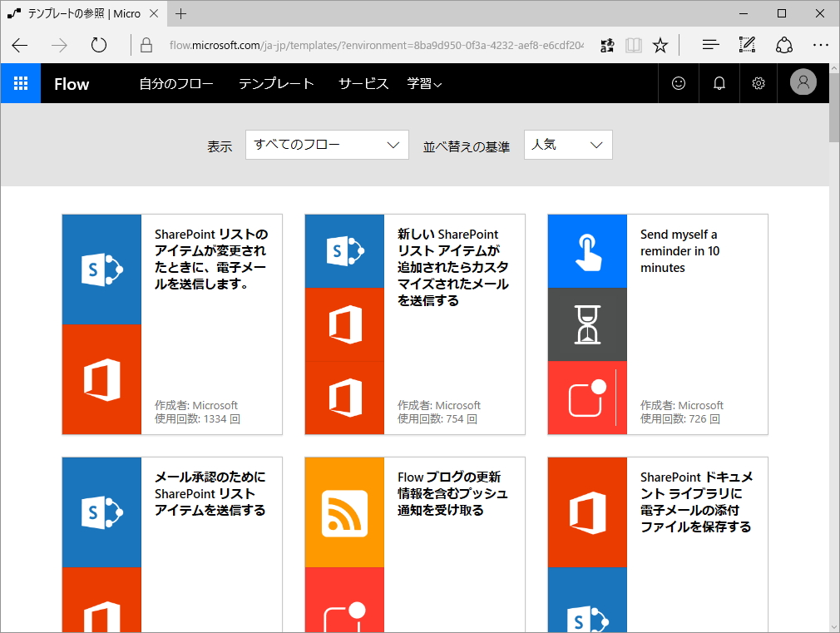Click the Share icon in Edge
This screenshot has height=633, width=840.
pyautogui.click(x=783, y=45)
